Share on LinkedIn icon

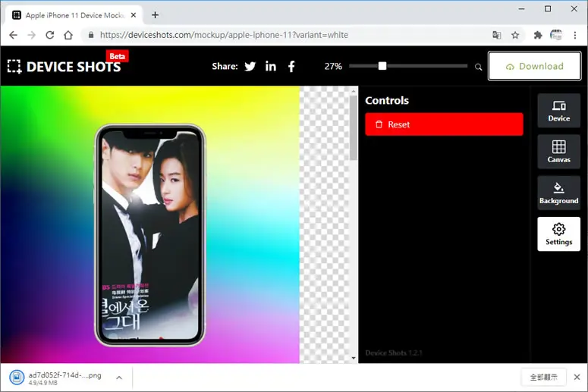tap(271, 66)
